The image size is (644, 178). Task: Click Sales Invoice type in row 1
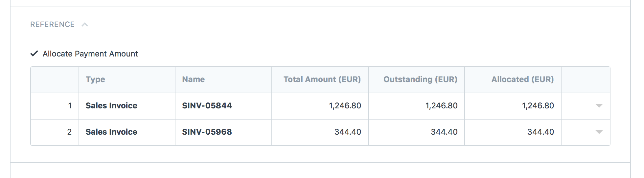click(111, 106)
